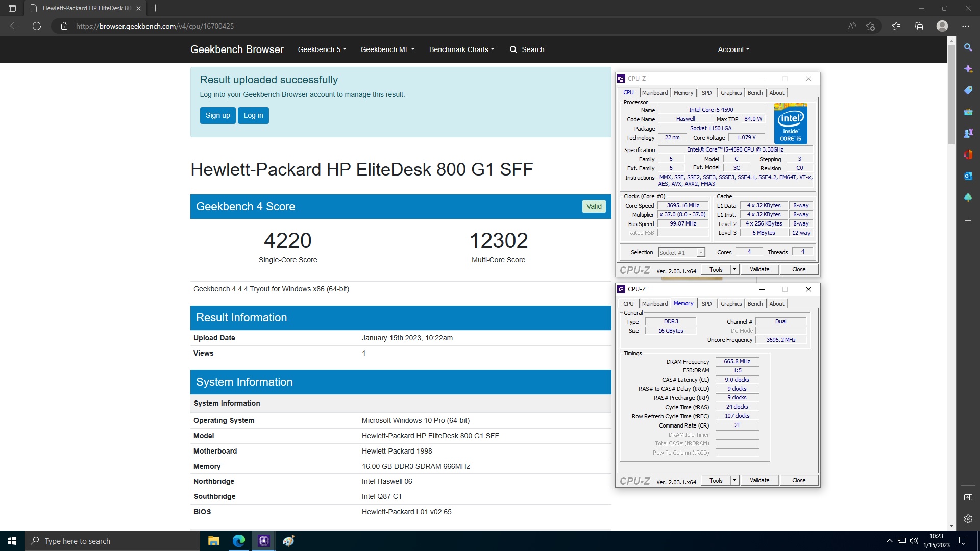Open the notification center icon
980x551 pixels.
963,541
